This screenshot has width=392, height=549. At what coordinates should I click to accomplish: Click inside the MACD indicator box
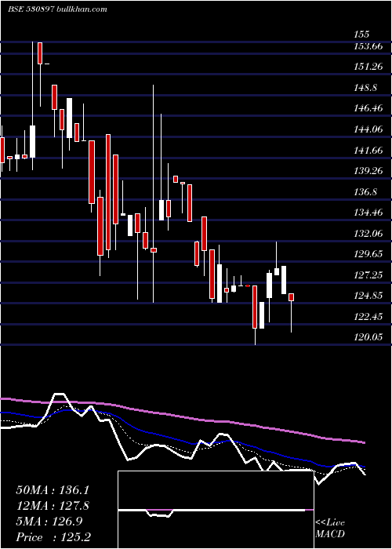[x=216, y=510]
